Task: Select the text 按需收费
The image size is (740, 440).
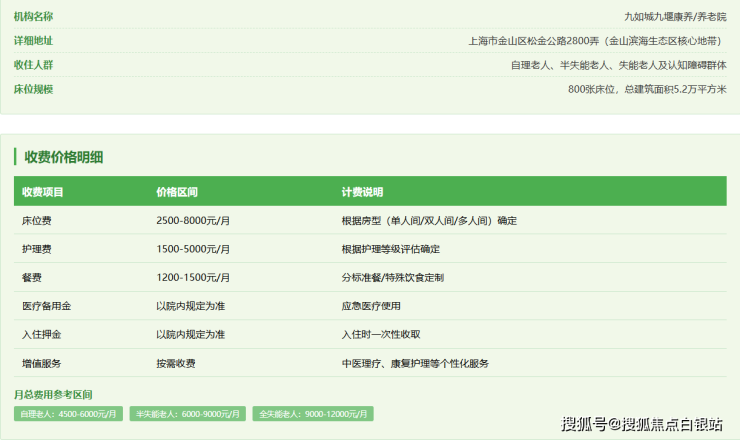Action: click(176, 364)
